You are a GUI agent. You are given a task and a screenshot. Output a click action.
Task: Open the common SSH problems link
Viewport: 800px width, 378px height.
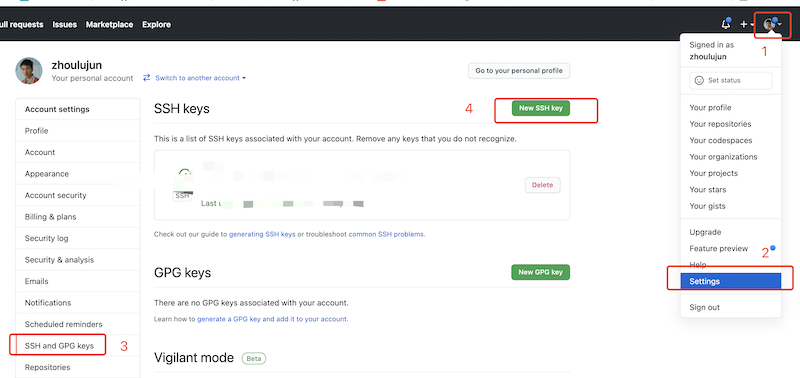click(386, 235)
